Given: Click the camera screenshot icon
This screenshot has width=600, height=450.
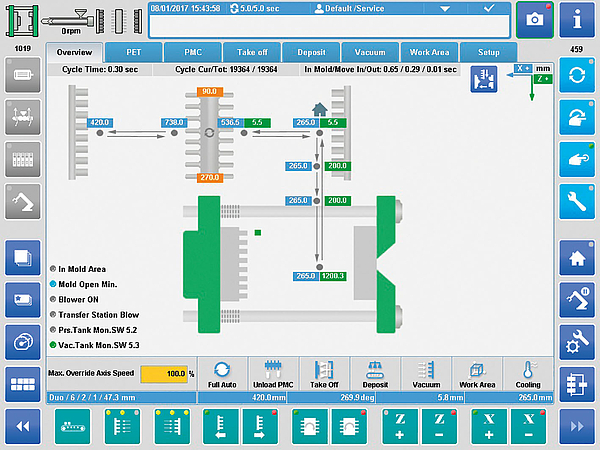Looking at the screenshot, I should pos(535,20).
